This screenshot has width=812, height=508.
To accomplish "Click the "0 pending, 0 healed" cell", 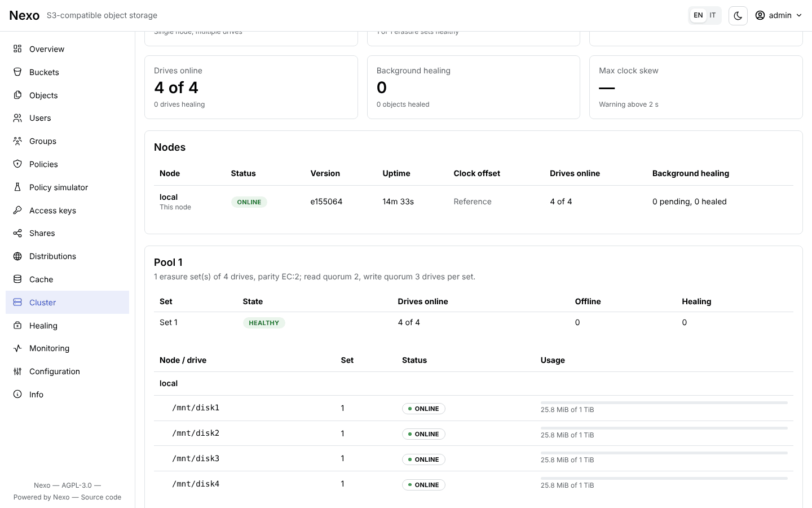I will [x=690, y=202].
